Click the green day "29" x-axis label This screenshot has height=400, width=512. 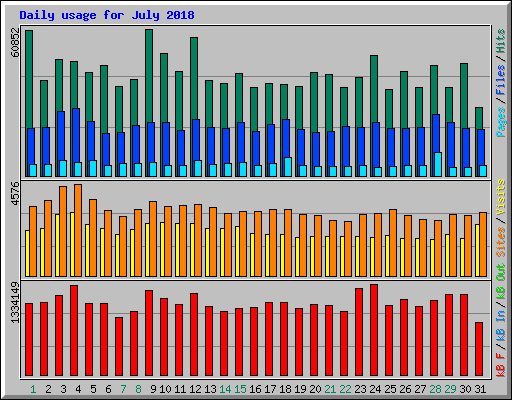tap(450, 389)
